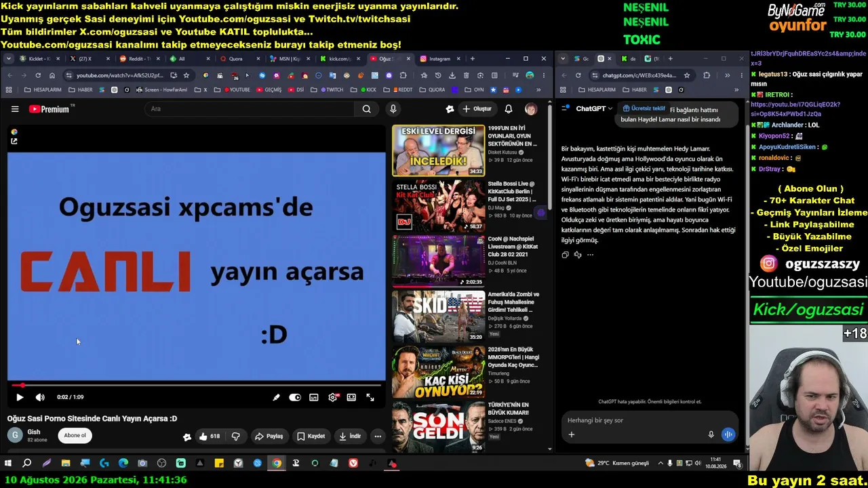Start YouTube voice search with the microphone
The image size is (868, 488).
393,109
